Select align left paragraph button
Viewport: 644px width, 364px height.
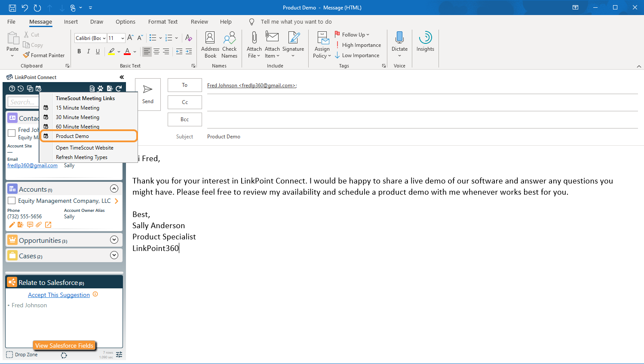point(147,52)
